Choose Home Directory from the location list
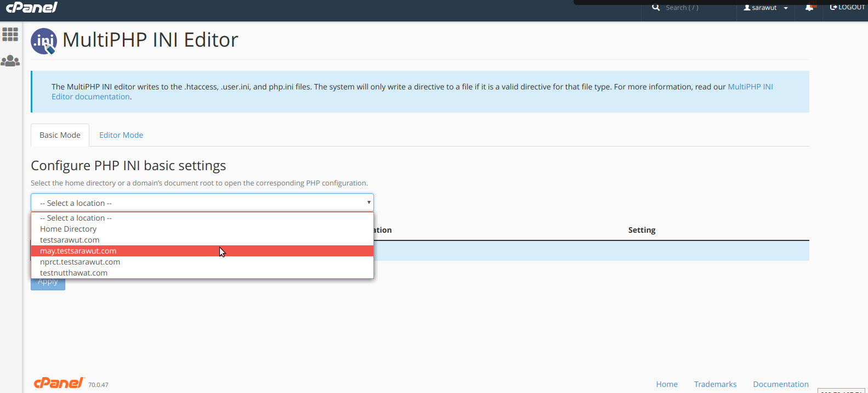This screenshot has height=393, width=868. point(68,229)
